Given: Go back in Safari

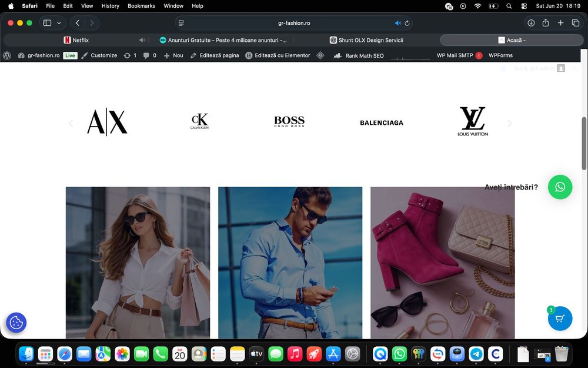Looking at the screenshot, I should click(x=78, y=23).
